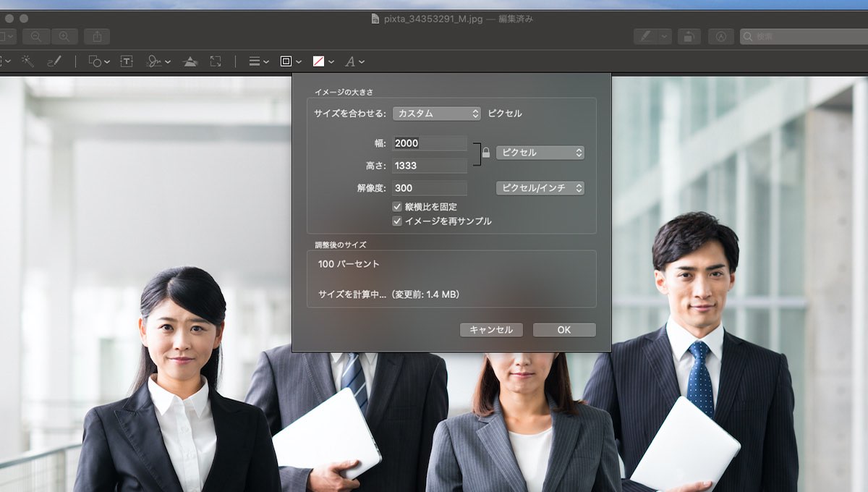The width and height of the screenshot is (868, 492).
Task: Click the Zoom Out magnifier button
Action: (x=36, y=36)
